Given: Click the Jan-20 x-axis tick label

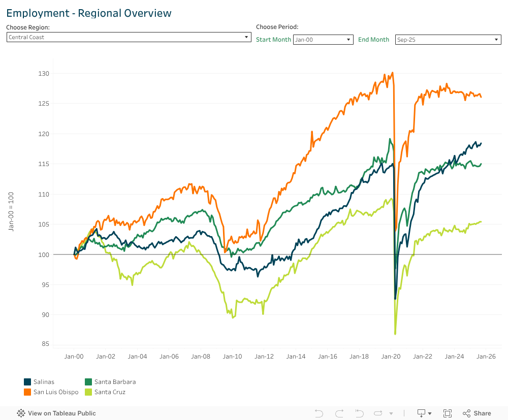Looking at the screenshot, I should click(391, 357).
